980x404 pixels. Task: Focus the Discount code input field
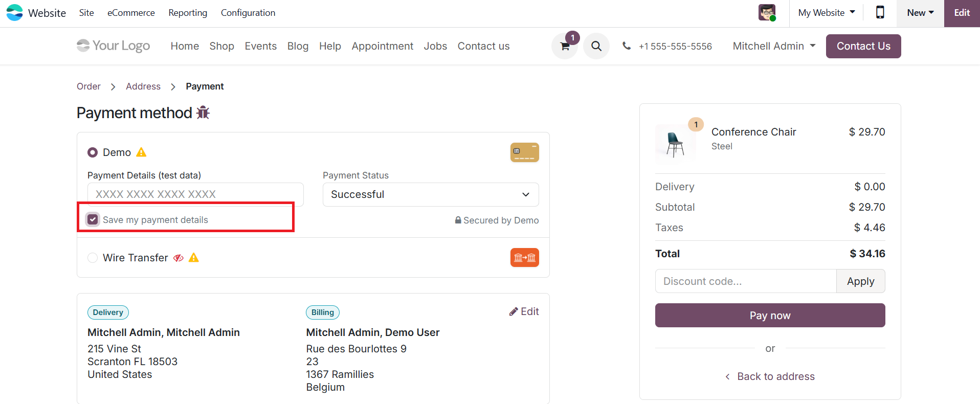click(x=745, y=281)
